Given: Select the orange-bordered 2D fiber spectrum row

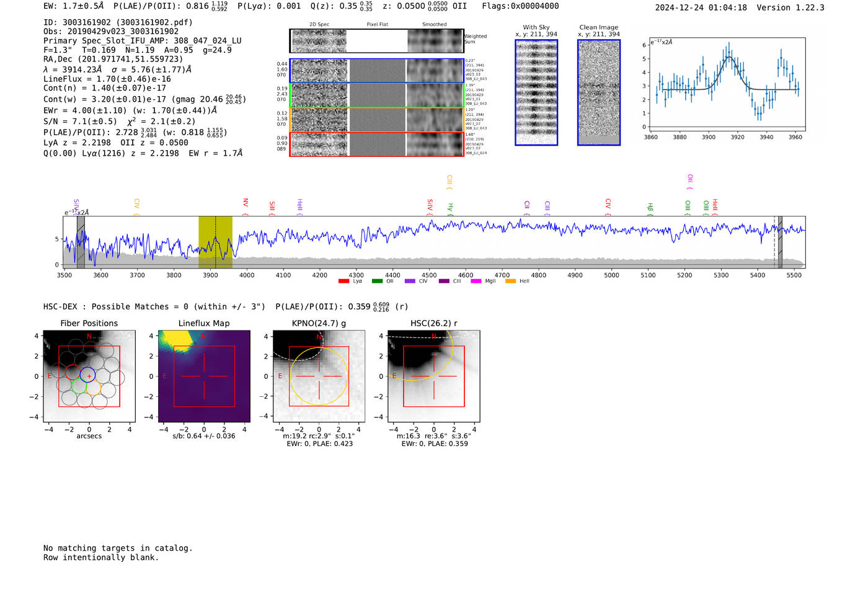Looking at the screenshot, I should (x=377, y=120).
